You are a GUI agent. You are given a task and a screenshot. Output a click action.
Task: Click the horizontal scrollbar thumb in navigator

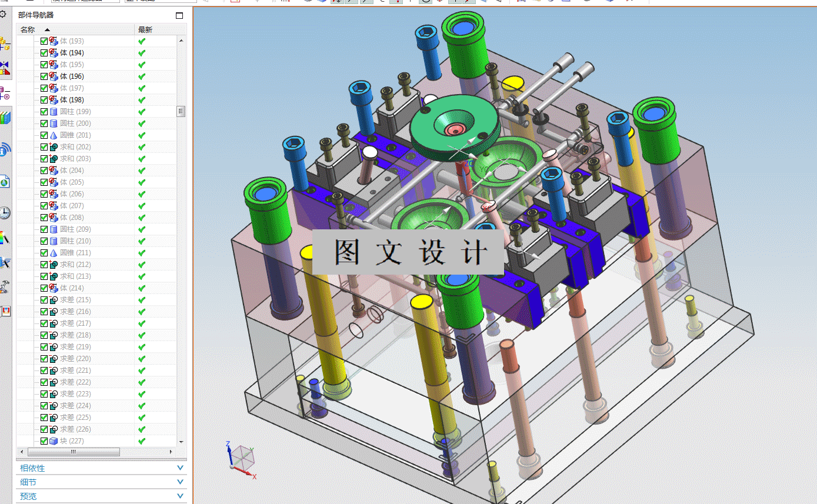tap(74, 452)
